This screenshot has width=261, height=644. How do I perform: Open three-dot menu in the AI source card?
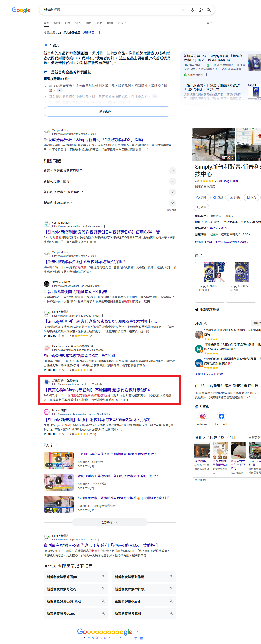(x=206, y=75)
